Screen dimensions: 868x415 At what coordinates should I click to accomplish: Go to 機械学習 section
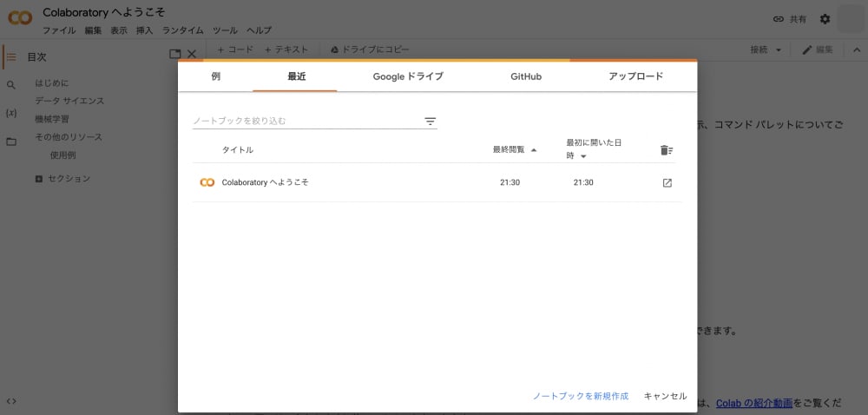click(51, 119)
